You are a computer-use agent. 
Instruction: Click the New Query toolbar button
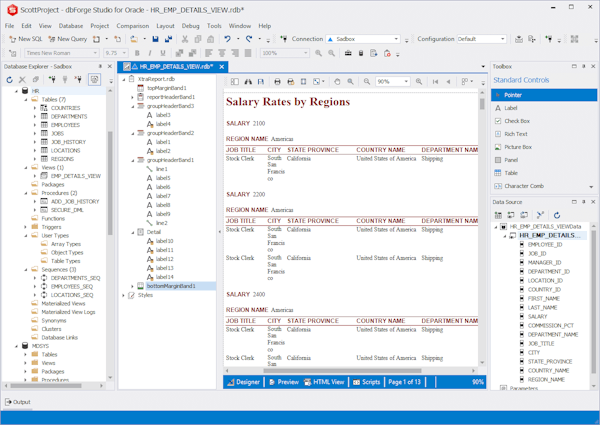tap(67, 39)
